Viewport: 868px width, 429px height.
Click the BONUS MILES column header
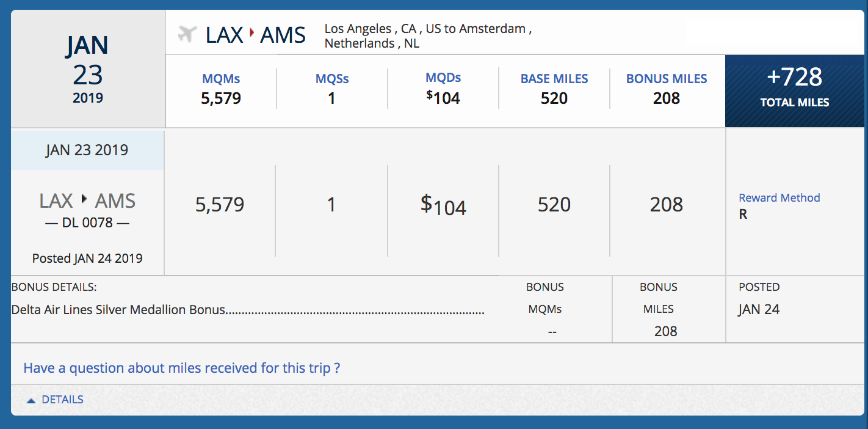(x=667, y=79)
